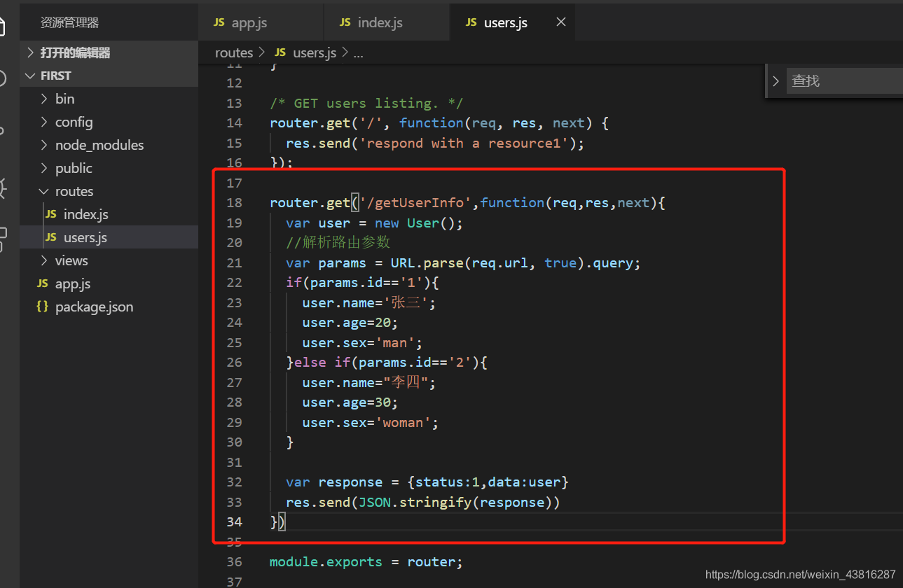Click the comment 解析路由参数
Viewport: 903px width, 588px height.
pos(338,242)
